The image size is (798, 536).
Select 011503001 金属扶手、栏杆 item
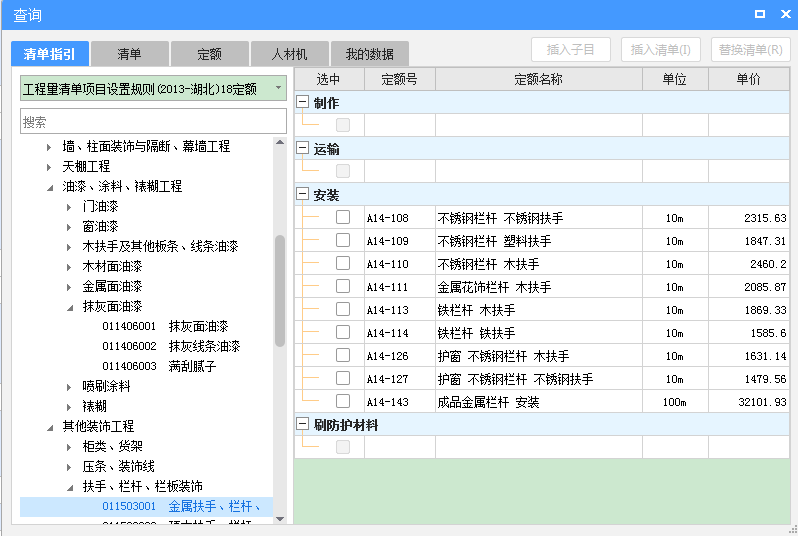(x=147, y=506)
